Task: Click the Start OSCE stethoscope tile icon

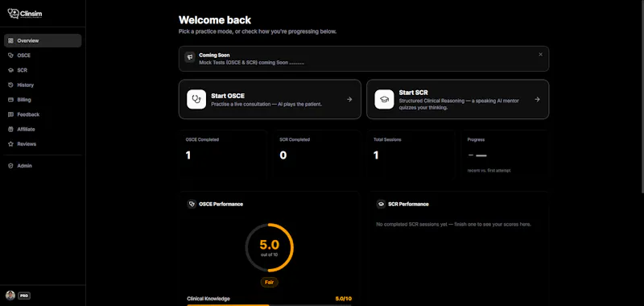Action: pos(196,99)
